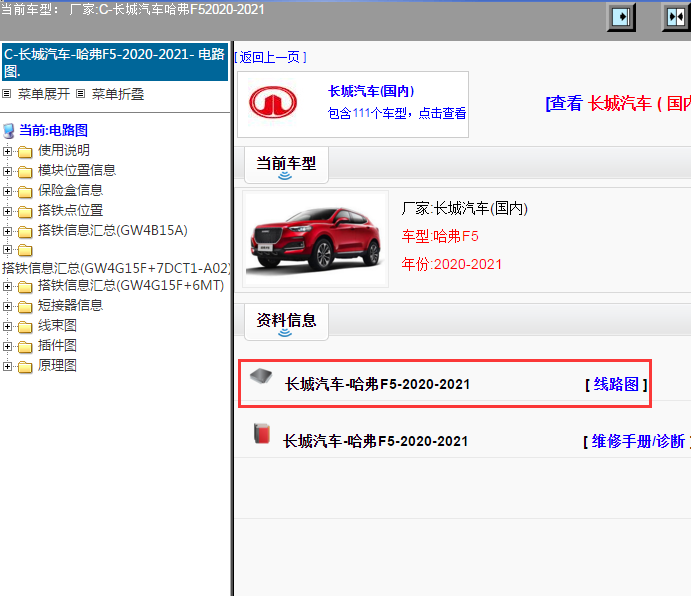This screenshot has height=596, width=691.
Task: Click the 菜单展开 list icon
Action: click(x=7, y=93)
